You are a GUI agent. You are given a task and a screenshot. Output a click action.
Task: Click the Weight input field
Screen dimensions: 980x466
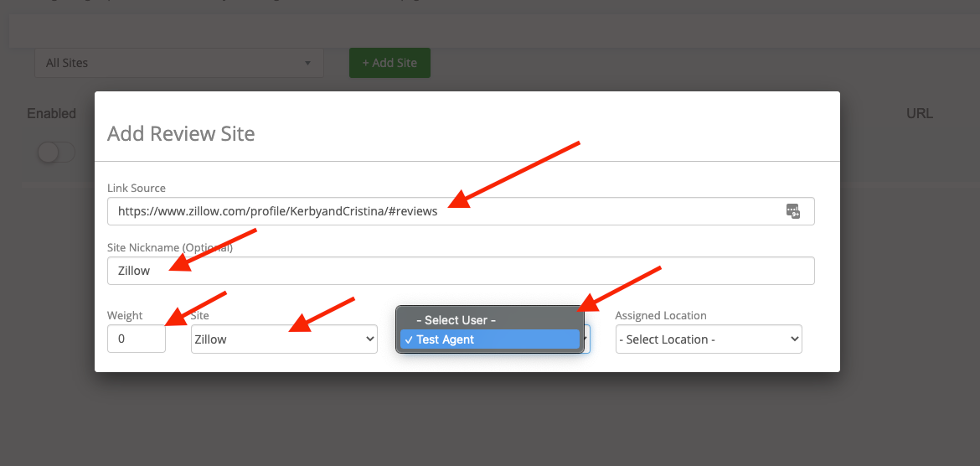click(137, 339)
